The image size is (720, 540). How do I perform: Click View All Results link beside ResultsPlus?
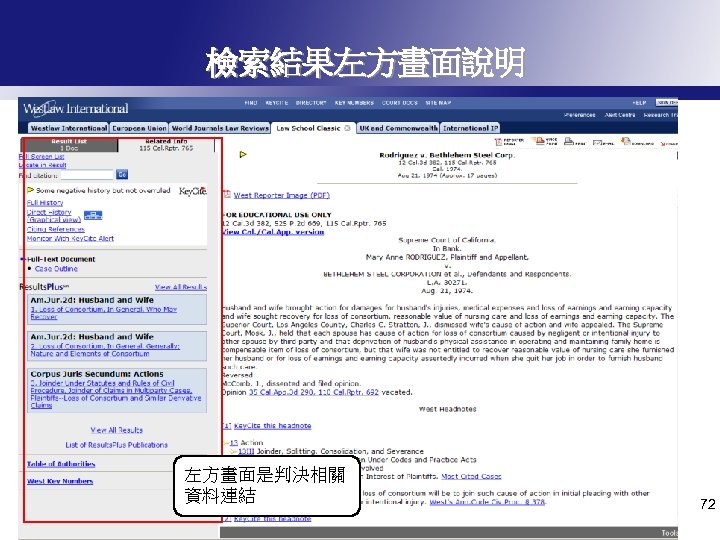click(181, 287)
